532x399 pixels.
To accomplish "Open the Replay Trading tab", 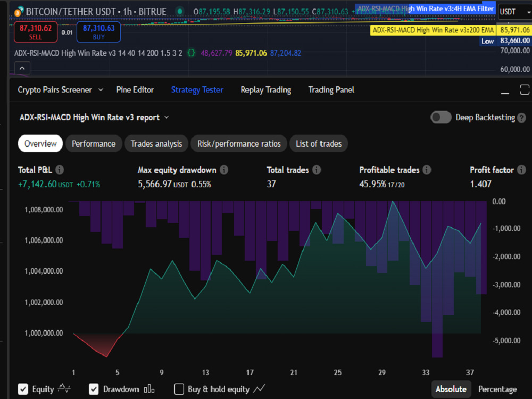I will [265, 90].
